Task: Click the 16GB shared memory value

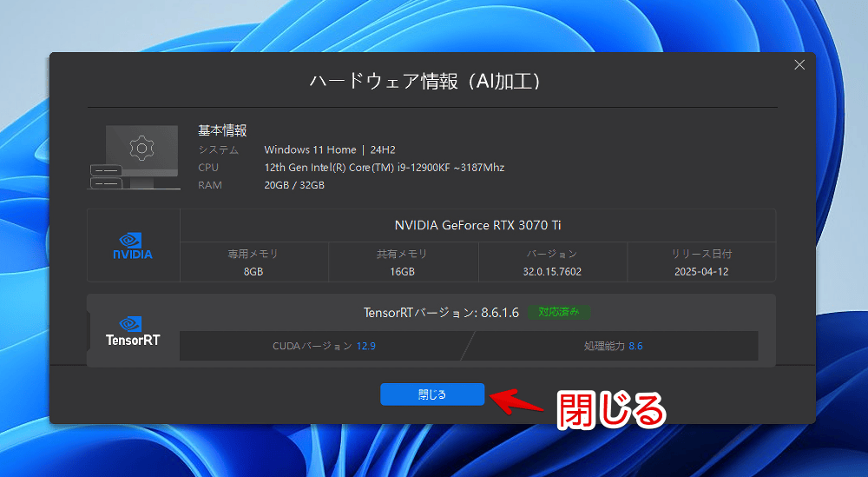Action: click(x=403, y=271)
